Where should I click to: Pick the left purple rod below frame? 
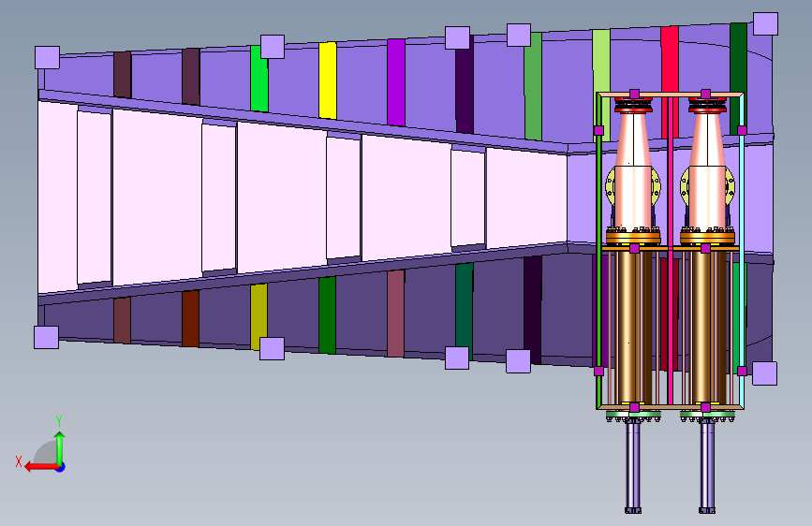coord(633,466)
